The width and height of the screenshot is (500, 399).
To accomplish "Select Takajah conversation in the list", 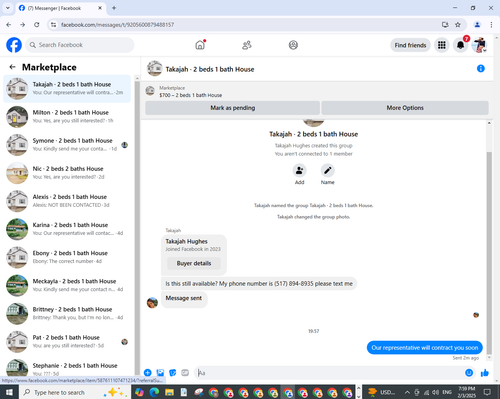I will tap(67, 88).
